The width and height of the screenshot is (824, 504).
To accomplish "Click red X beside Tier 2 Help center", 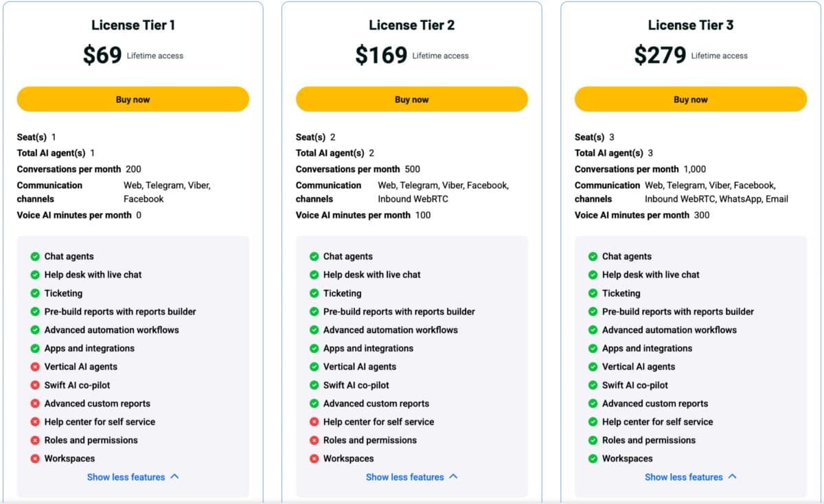I will click(314, 422).
